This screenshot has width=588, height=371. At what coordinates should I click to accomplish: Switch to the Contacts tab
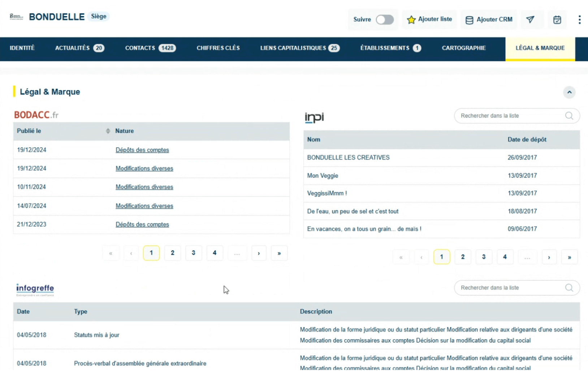(x=151, y=48)
